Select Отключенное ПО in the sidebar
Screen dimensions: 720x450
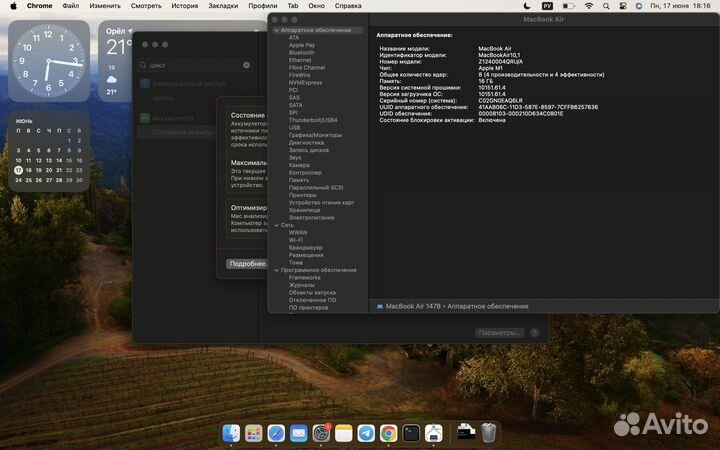312,300
